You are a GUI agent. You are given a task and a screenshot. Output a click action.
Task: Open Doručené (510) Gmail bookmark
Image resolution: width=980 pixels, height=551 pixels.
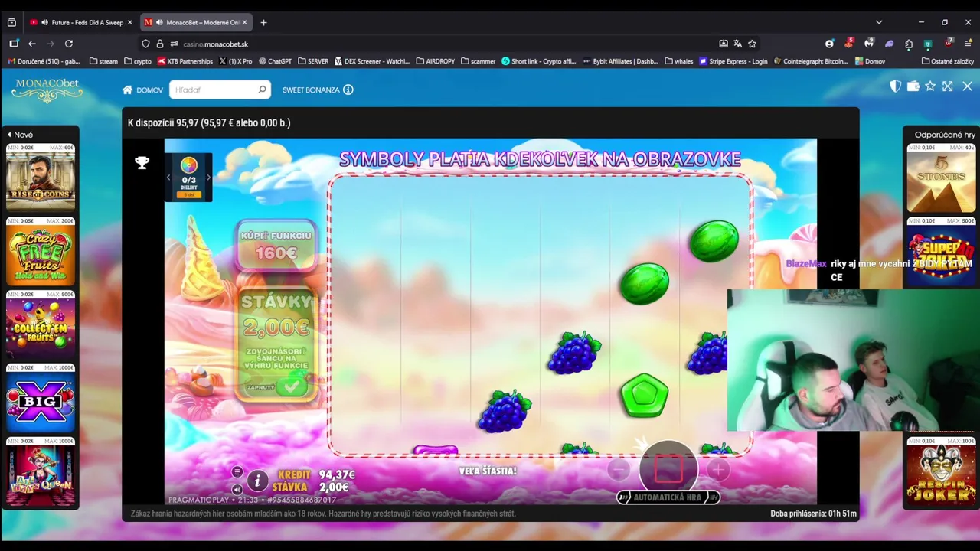click(x=44, y=61)
